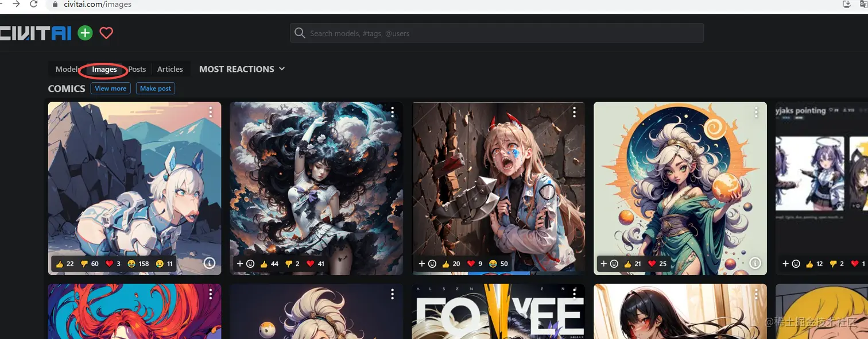Add a reaction on the green-robed girl card
Image resolution: width=868 pixels, height=339 pixels.
[609, 264]
